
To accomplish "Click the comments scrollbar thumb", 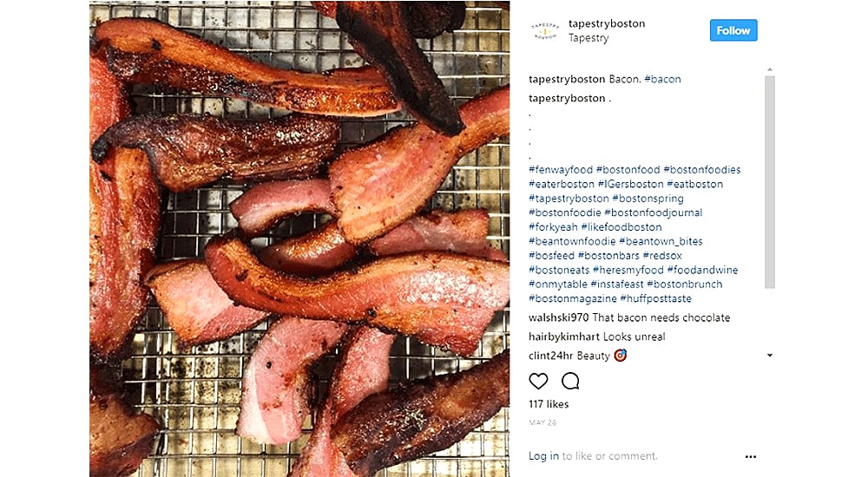I will (769, 182).
